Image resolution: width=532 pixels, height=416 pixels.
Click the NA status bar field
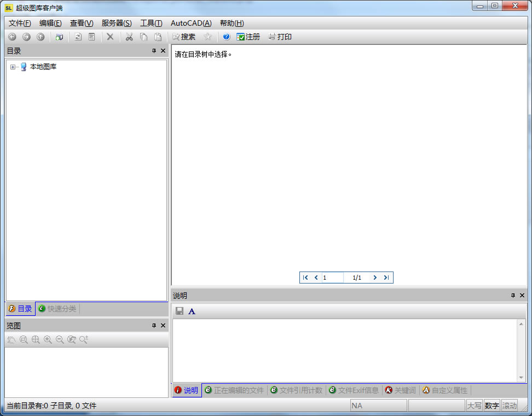click(x=378, y=406)
